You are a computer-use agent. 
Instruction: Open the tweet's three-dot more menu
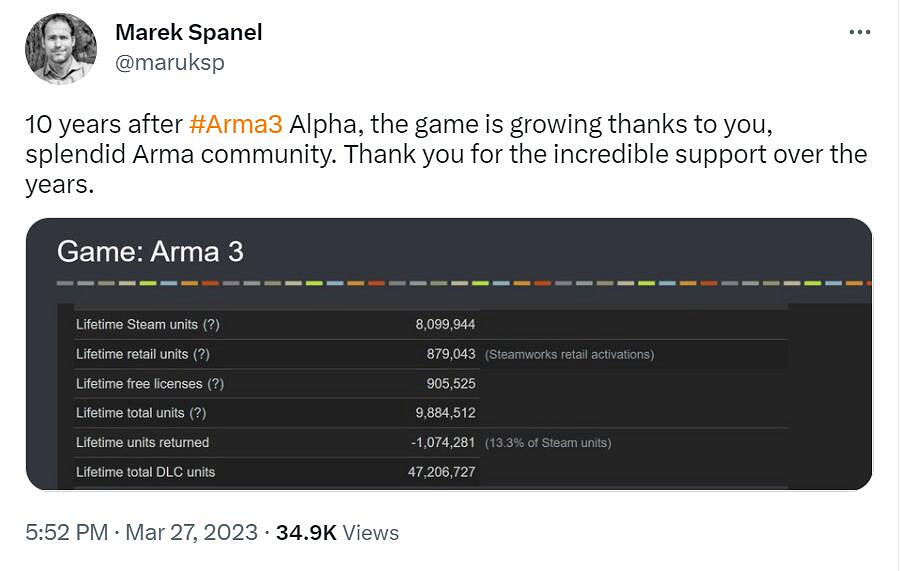coord(859,32)
